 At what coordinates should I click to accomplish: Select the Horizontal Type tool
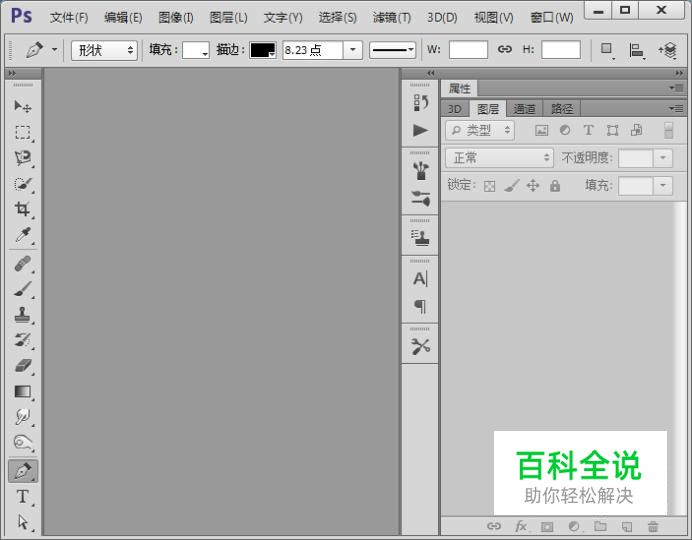click(23, 497)
